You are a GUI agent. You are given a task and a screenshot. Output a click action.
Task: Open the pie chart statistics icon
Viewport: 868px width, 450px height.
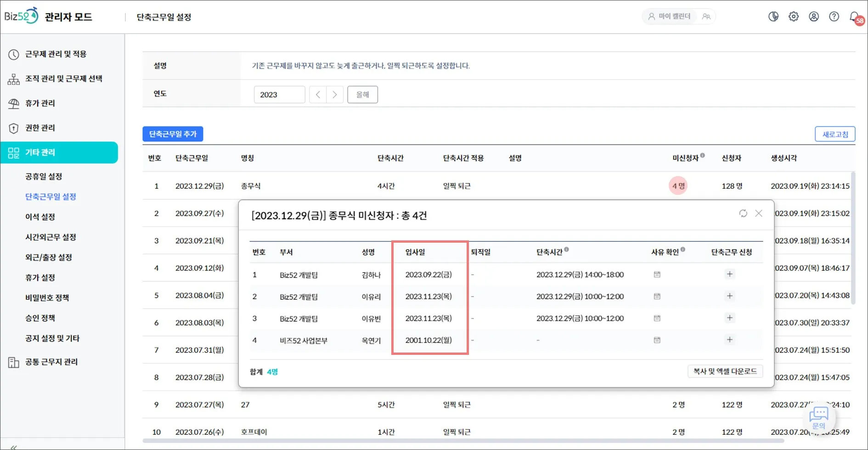click(x=773, y=17)
